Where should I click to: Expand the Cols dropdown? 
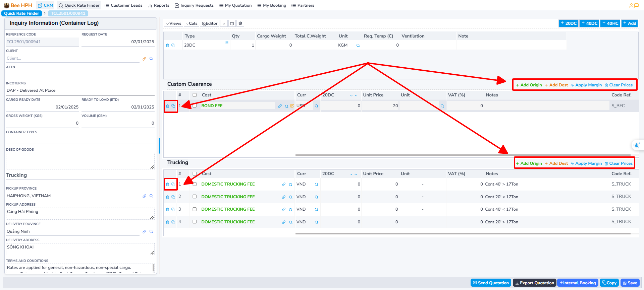[192, 23]
